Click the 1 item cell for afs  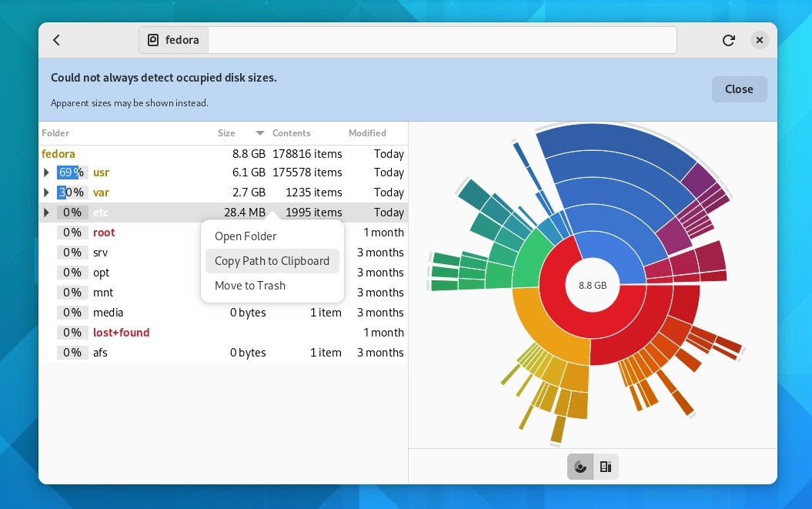point(326,353)
